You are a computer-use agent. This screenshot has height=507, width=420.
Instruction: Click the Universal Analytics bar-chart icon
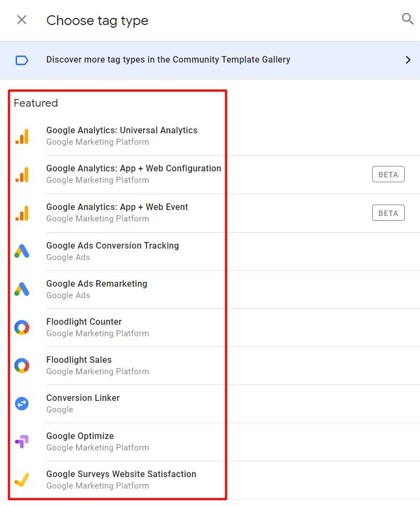click(x=22, y=136)
